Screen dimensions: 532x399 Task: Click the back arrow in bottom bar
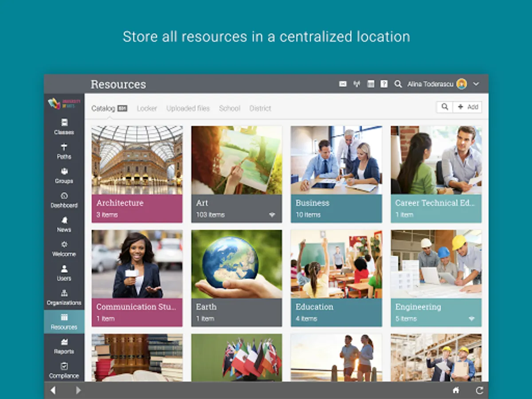[53, 390]
